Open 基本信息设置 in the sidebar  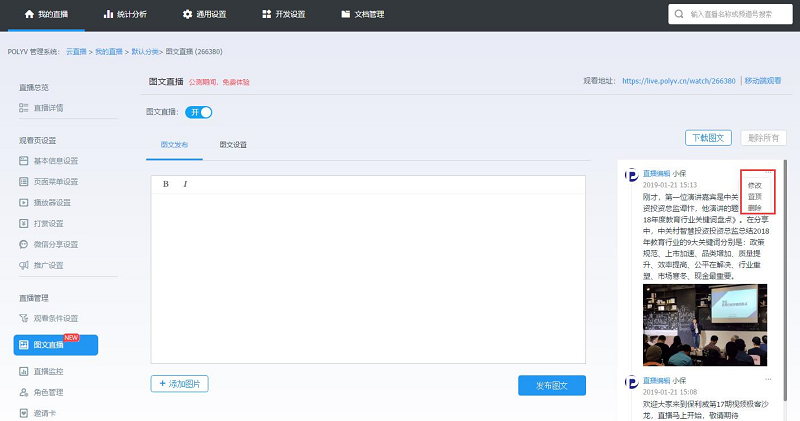[55, 161]
